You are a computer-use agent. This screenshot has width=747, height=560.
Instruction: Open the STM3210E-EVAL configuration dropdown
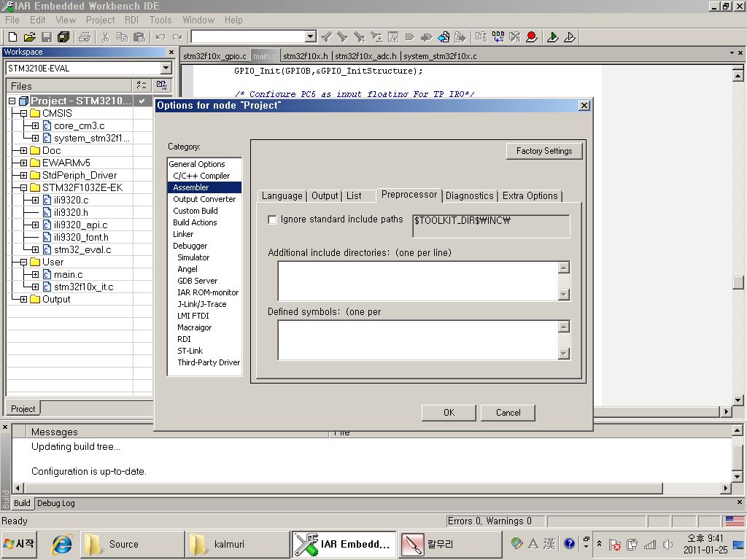pyautogui.click(x=166, y=68)
